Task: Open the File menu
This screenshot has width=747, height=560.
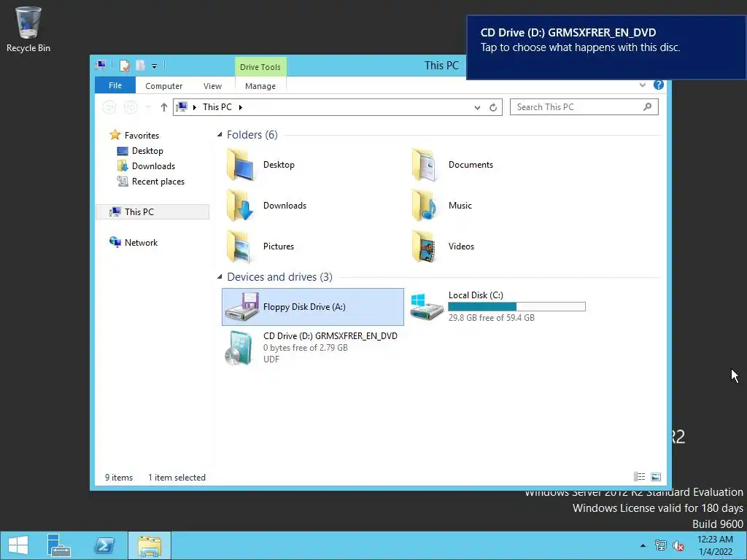Action: click(115, 85)
